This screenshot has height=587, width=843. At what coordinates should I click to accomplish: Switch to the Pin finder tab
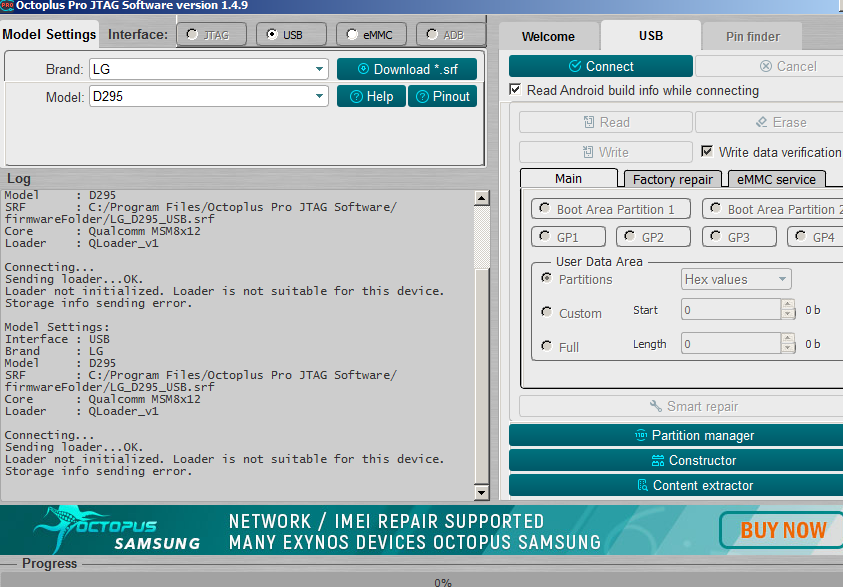click(x=753, y=37)
